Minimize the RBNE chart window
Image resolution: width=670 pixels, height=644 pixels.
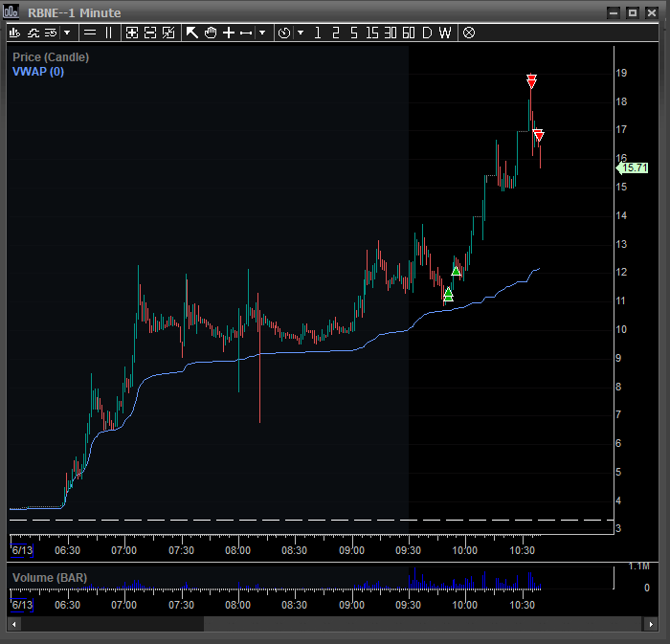point(614,12)
